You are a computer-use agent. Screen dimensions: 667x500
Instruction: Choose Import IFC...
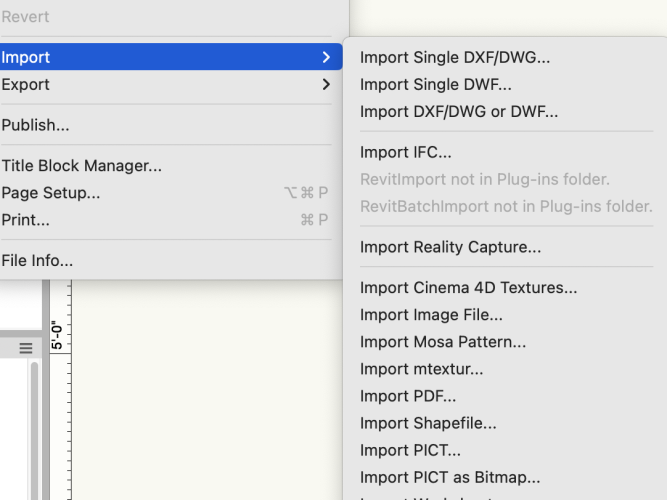(406, 153)
